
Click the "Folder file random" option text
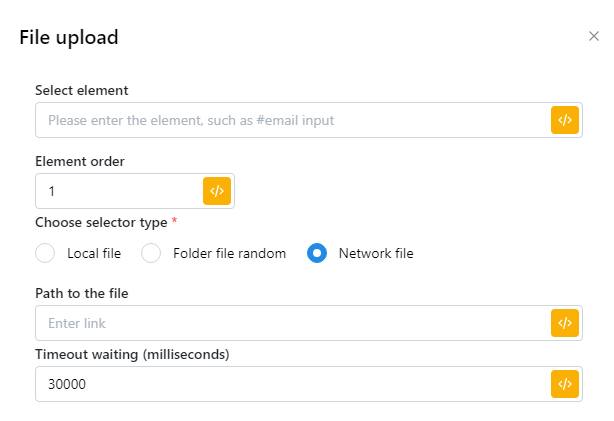click(x=229, y=253)
